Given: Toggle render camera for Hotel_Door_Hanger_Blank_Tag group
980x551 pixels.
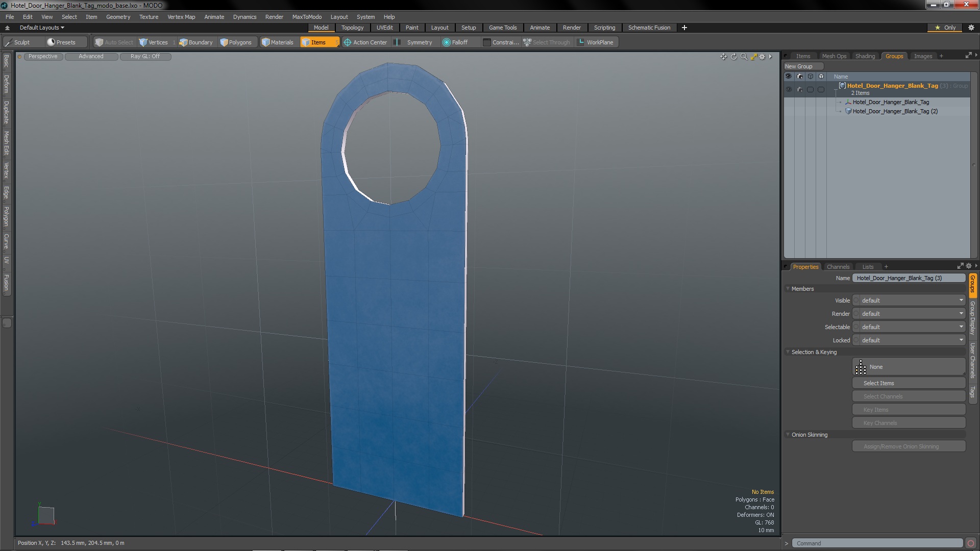Looking at the screenshot, I should [x=800, y=89].
